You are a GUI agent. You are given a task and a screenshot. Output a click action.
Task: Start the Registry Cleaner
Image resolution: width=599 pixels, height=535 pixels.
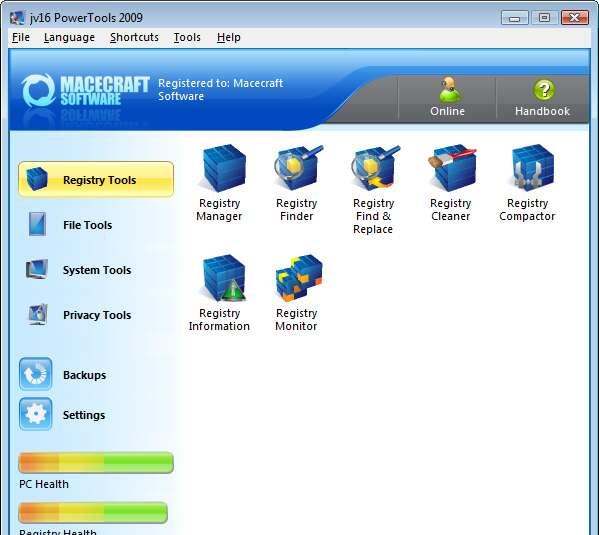pyautogui.click(x=451, y=183)
